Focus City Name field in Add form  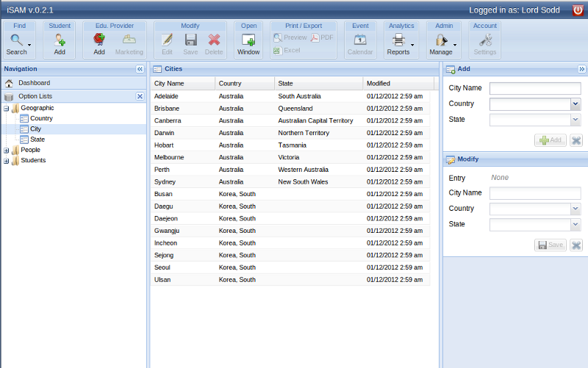(x=535, y=88)
